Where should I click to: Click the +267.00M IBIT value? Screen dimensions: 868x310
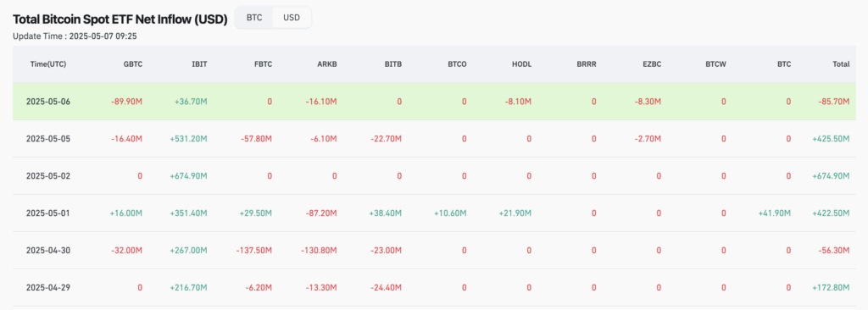coord(189,250)
